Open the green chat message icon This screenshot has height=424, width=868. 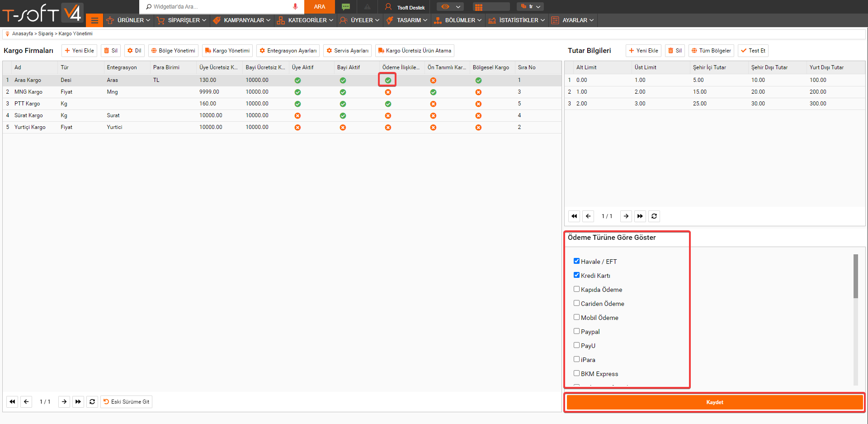(x=346, y=7)
